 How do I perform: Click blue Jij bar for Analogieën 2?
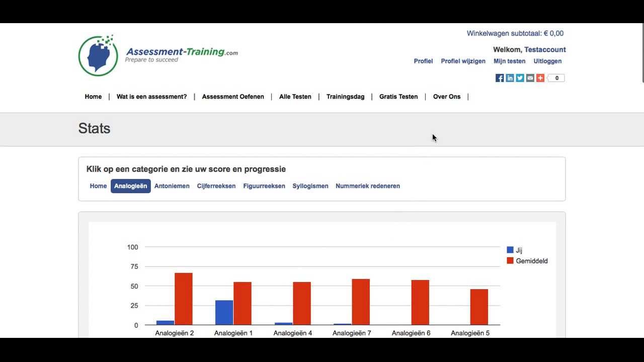(166, 323)
